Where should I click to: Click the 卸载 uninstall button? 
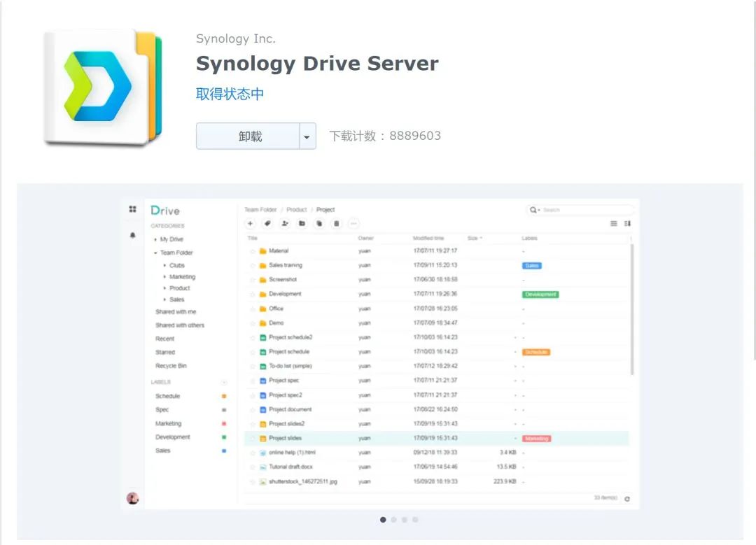(248, 136)
